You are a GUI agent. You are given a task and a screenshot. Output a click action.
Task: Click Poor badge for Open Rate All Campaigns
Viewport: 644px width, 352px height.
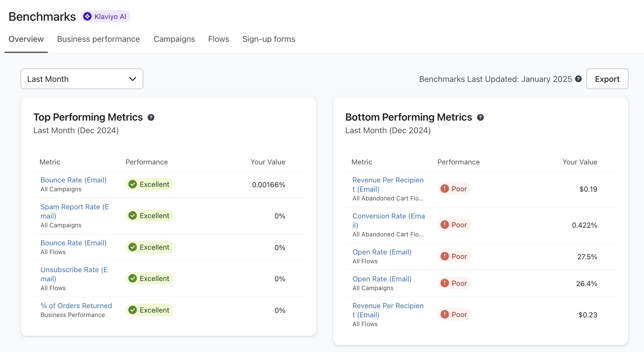coord(454,283)
